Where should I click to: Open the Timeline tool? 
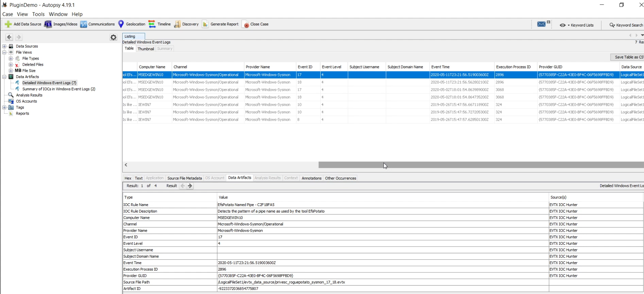[x=160, y=24]
